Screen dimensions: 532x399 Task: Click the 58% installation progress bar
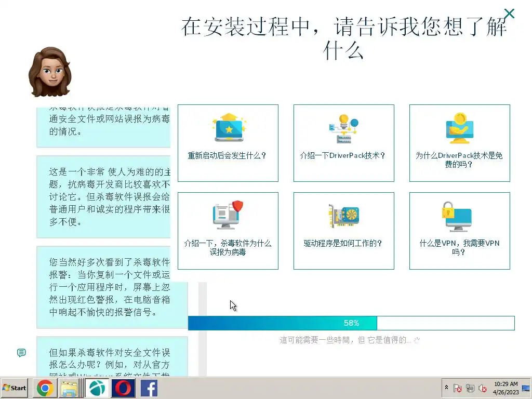(351, 323)
